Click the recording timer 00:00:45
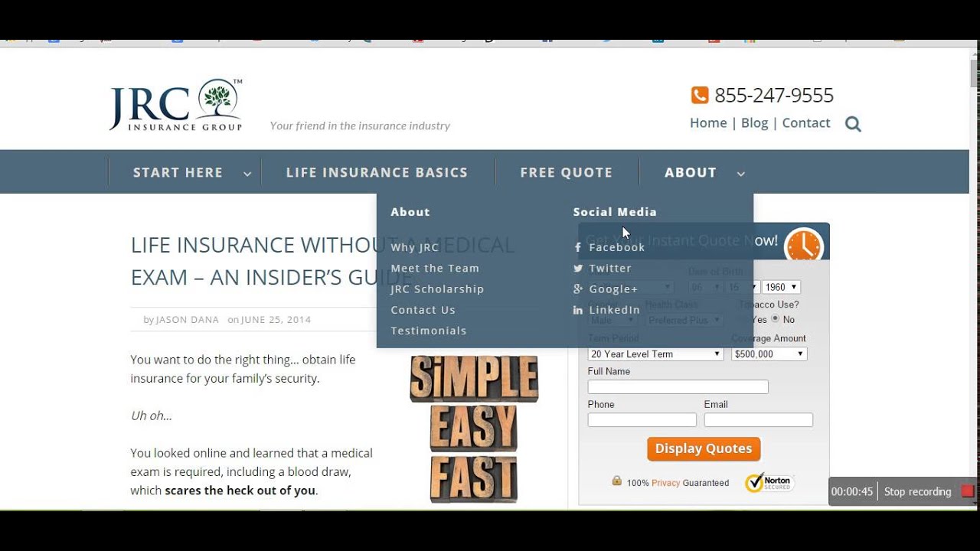 [852, 491]
